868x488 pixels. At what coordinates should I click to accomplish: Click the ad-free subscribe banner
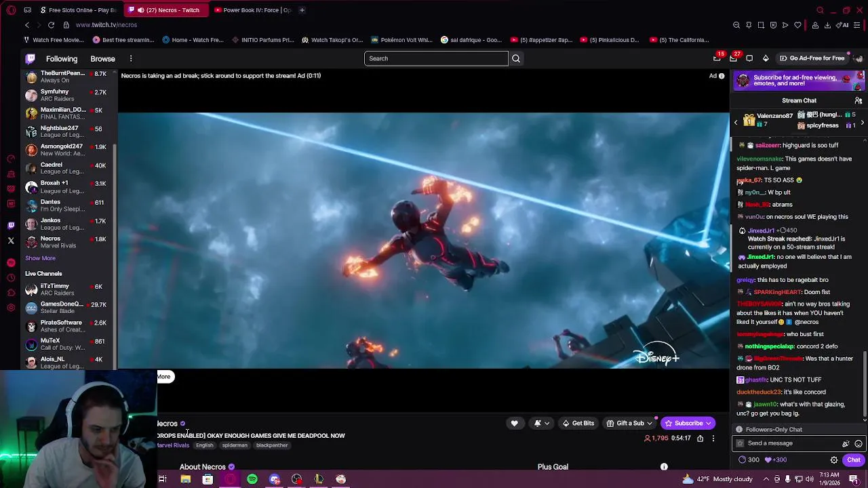(799, 80)
